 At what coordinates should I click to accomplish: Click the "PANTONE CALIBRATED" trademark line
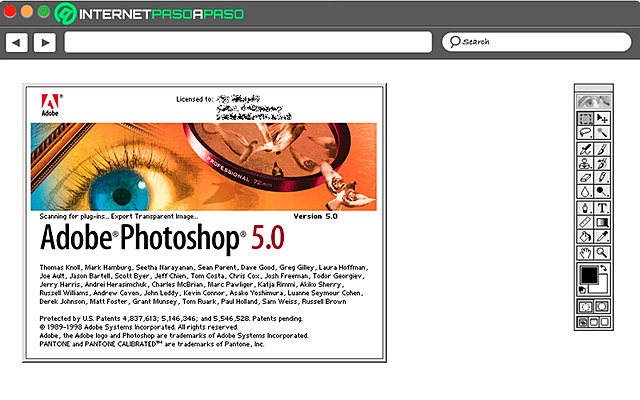point(152,344)
